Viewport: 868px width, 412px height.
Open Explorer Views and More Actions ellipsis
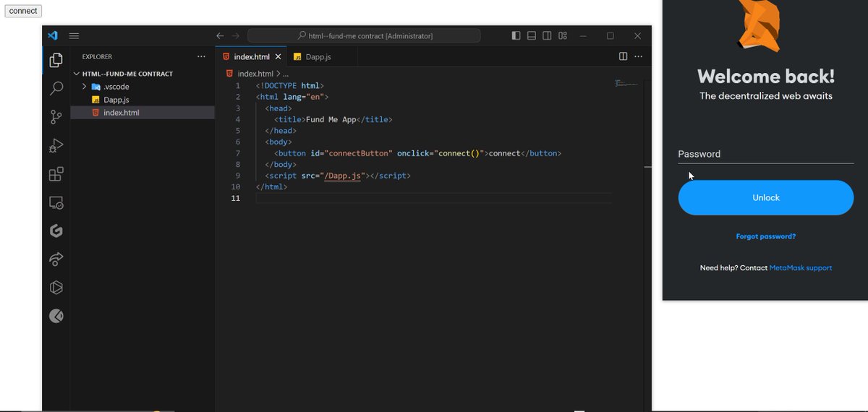201,56
